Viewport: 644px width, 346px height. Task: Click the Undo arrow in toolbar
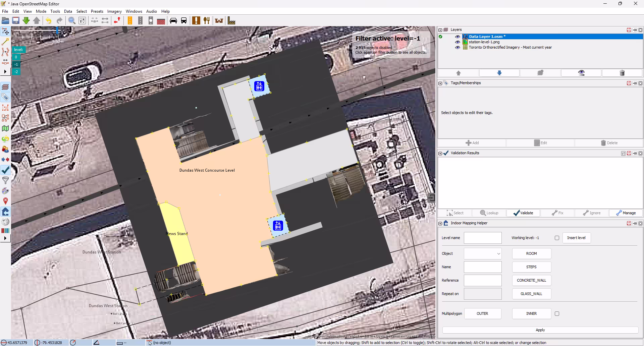[x=49, y=21]
